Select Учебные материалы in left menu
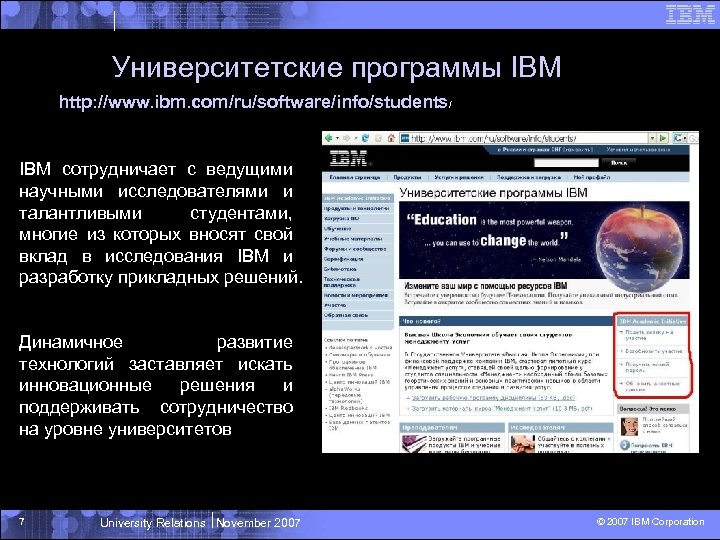Image resolution: width=720 pixels, height=540 pixels. (x=357, y=239)
